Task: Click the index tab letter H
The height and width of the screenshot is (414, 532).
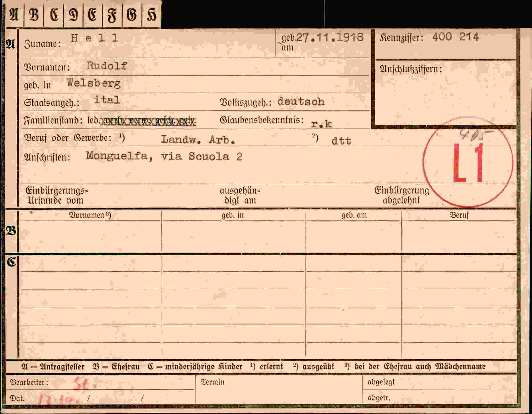Action: (151, 14)
